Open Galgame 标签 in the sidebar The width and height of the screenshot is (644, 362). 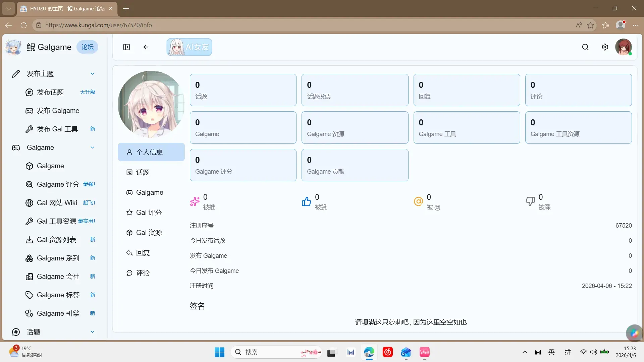[x=60, y=295]
